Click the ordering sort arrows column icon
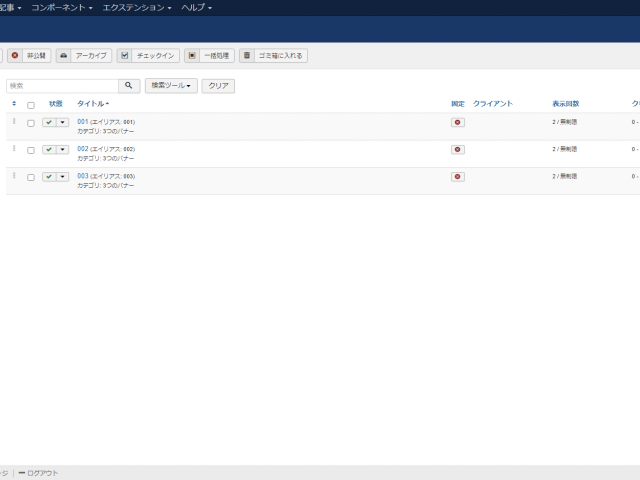This screenshot has width=640, height=480. tap(14, 103)
